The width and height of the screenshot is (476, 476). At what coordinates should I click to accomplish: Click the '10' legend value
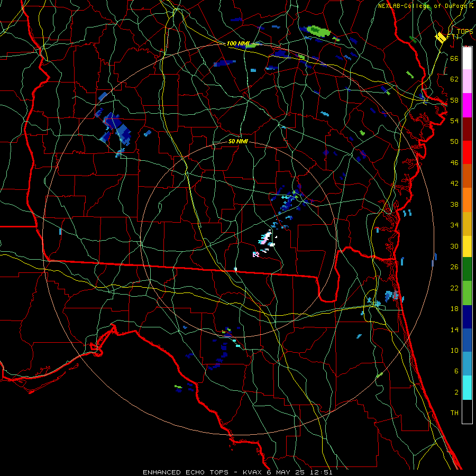coord(454,350)
